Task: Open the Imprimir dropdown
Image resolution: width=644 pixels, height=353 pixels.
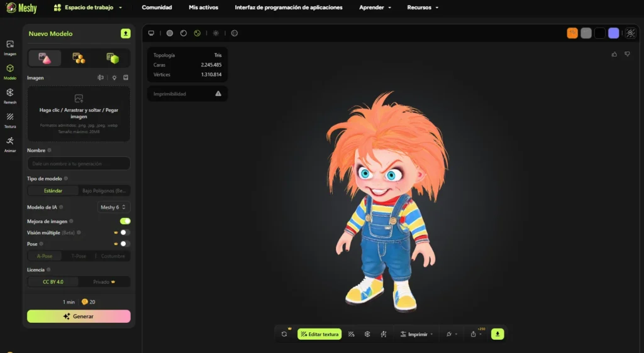Action: (x=416, y=334)
